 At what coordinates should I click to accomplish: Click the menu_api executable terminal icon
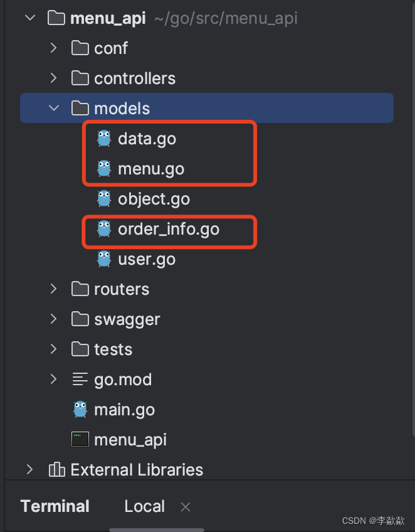[80, 439]
